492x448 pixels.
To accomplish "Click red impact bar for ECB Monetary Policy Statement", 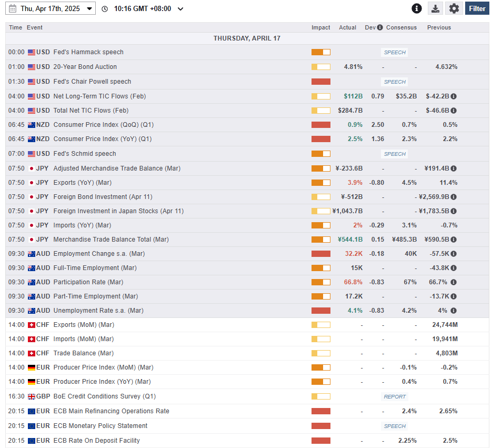I will coord(320,426).
